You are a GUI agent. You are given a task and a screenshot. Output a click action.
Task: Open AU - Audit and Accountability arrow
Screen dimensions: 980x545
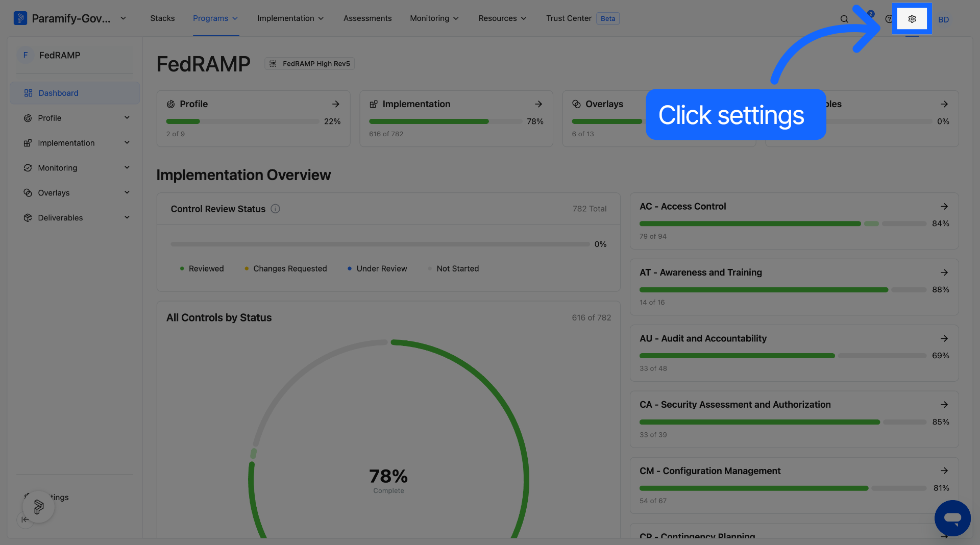[944, 339]
